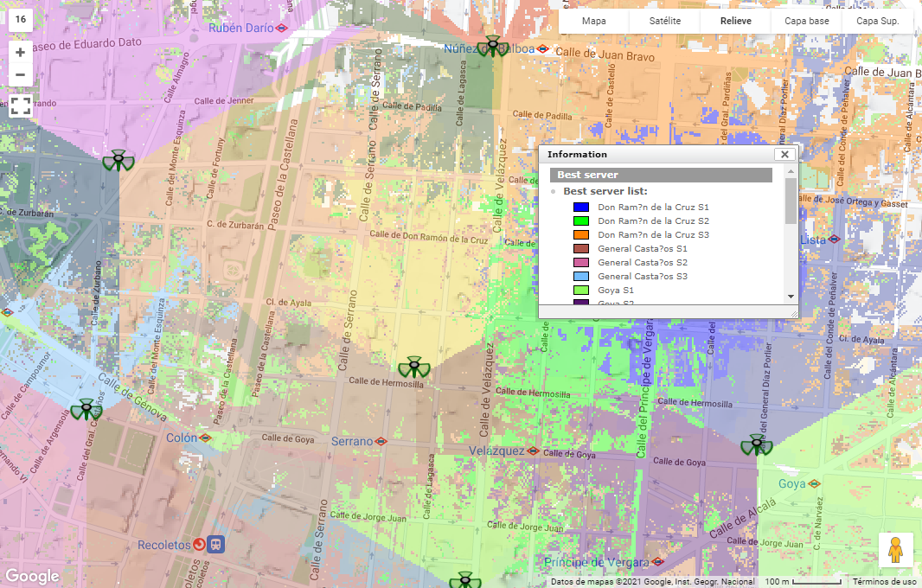Close the Information panel
Image resolution: width=922 pixels, height=588 pixels.
784,154
